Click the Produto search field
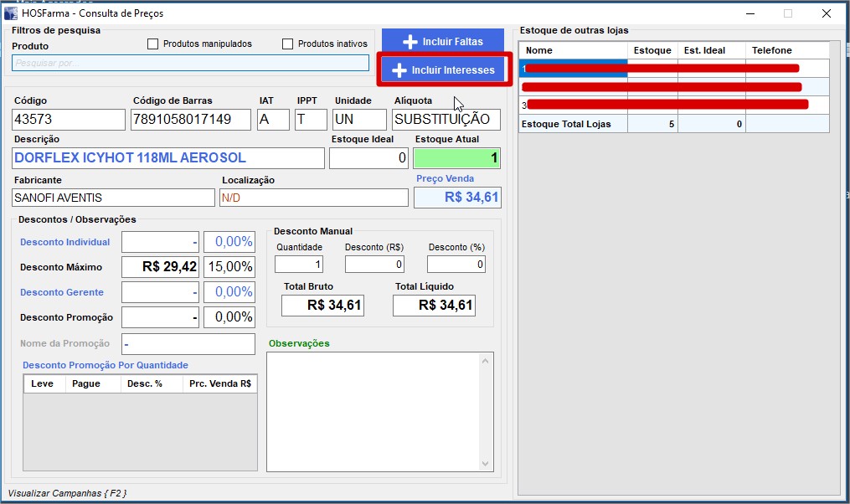Image resolution: width=850 pixels, height=504 pixels. click(x=190, y=63)
